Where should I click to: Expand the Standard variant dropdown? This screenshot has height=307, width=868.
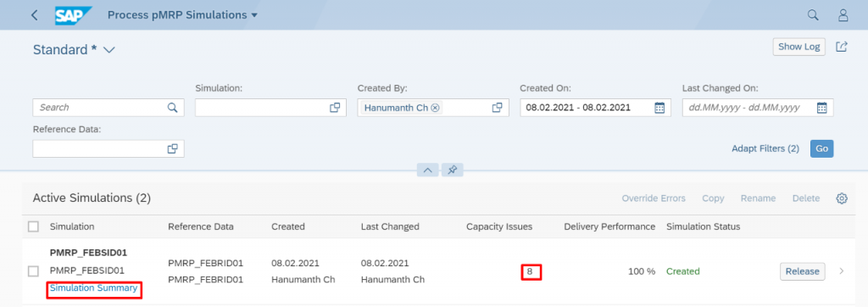tap(109, 49)
